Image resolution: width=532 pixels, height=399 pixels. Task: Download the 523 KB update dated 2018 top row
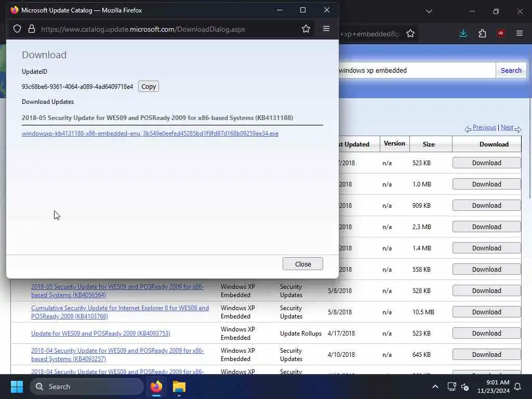486,163
